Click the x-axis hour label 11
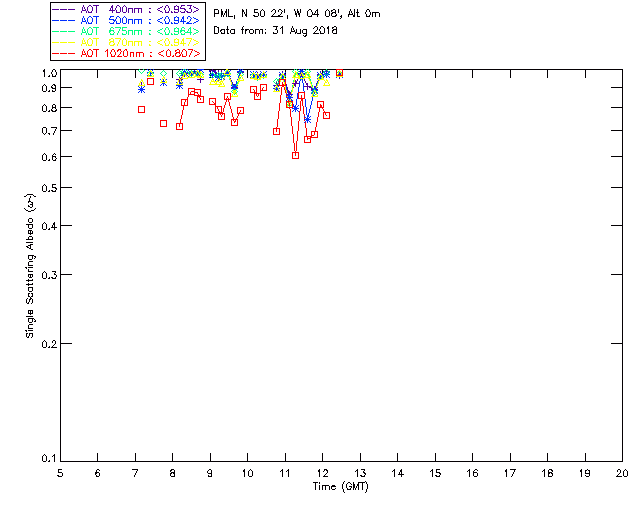 (x=285, y=473)
